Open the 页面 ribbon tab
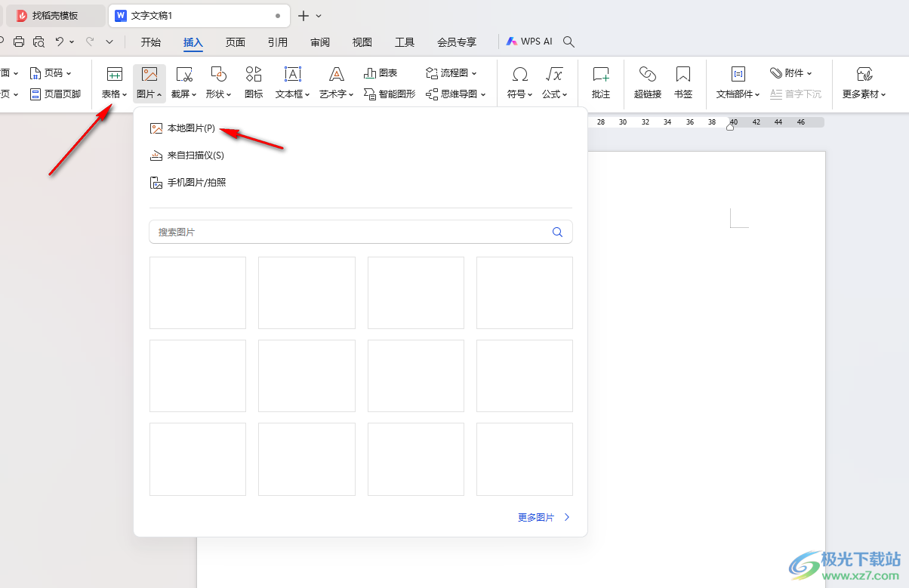The height and width of the screenshot is (588, 909). click(x=236, y=42)
